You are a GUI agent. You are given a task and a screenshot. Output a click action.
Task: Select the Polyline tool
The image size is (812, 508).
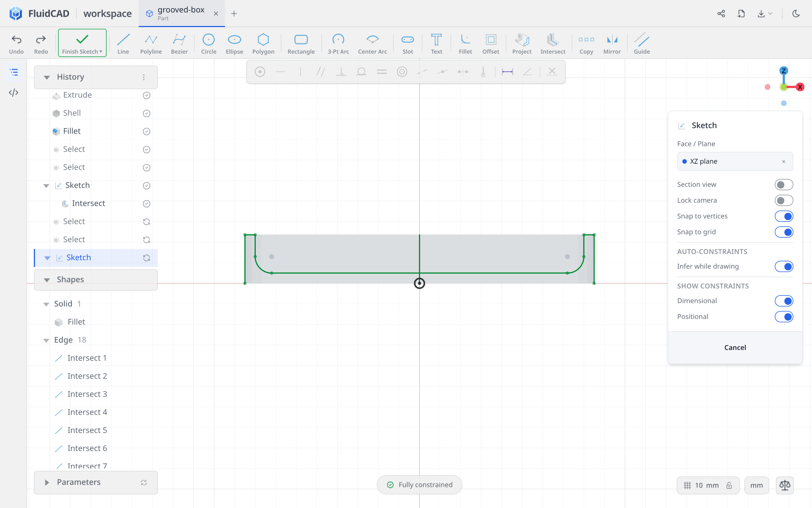click(x=151, y=44)
